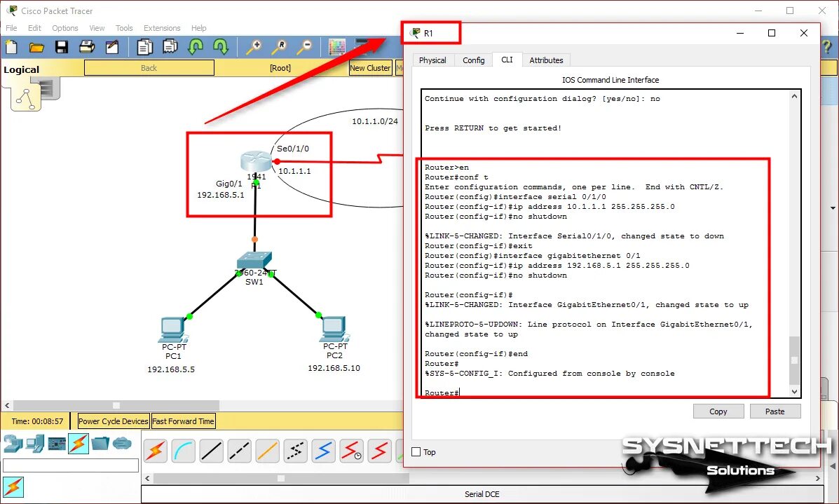Choose the orange Fiber cable
The height and width of the screenshot is (504, 839).
pos(267,451)
